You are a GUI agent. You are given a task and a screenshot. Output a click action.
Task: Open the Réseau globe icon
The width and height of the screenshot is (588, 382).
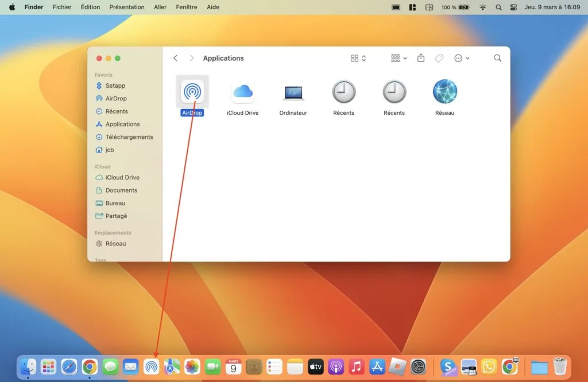tap(444, 92)
